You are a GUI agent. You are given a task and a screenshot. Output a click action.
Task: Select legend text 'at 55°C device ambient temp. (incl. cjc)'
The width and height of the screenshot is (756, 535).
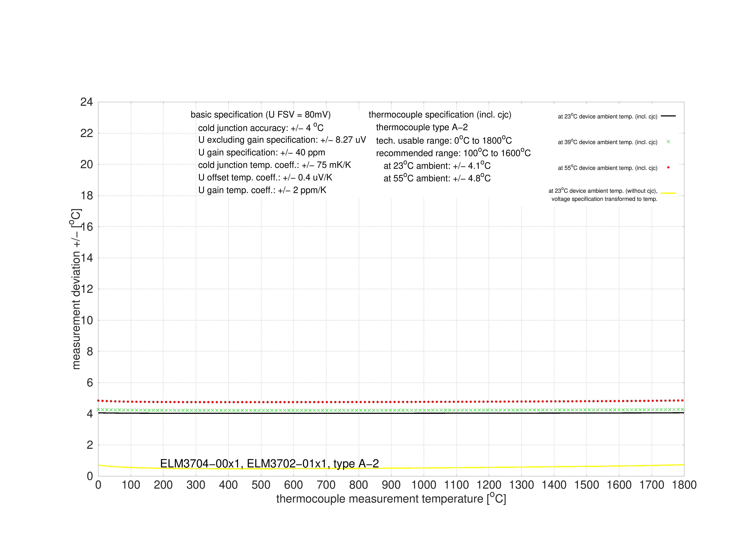[x=607, y=168]
